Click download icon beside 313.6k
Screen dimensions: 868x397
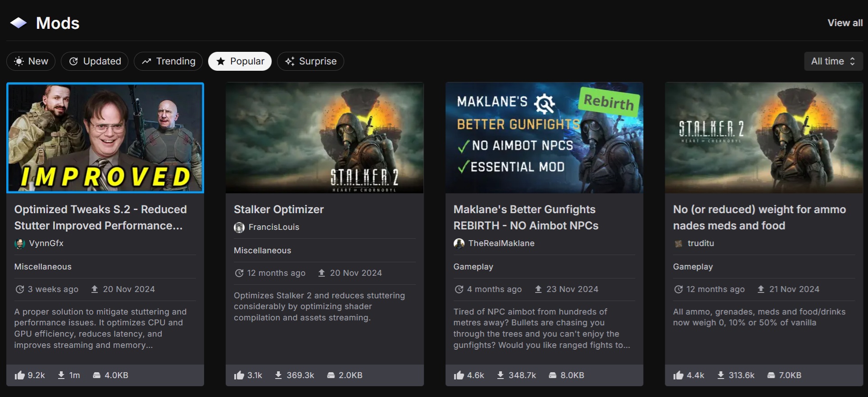tap(721, 375)
